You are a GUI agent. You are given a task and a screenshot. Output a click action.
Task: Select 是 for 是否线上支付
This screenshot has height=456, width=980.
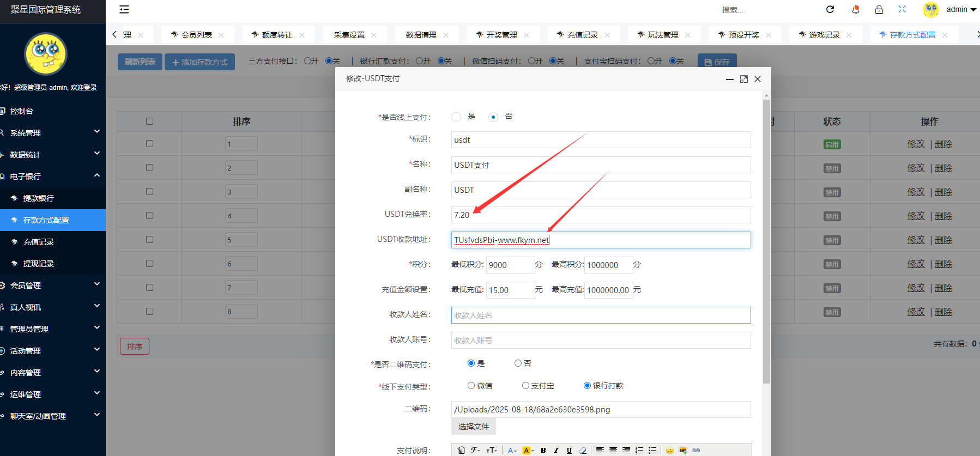tap(456, 117)
